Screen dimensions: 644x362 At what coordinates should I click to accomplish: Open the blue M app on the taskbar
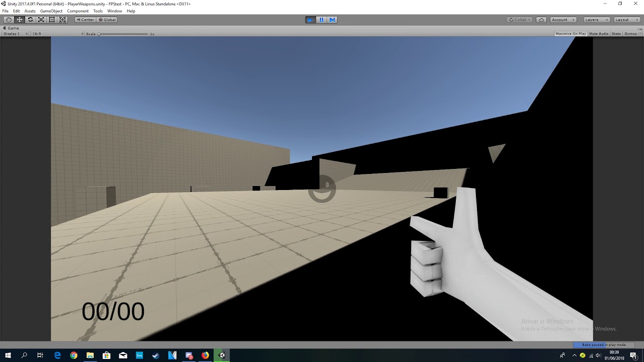[x=172, y=355]
